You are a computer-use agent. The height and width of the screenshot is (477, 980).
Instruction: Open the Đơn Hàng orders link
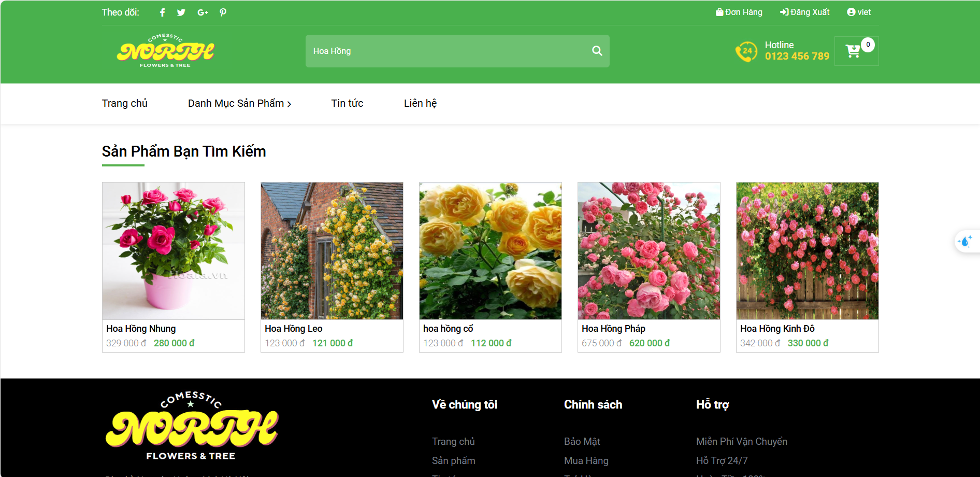[739, 12]
